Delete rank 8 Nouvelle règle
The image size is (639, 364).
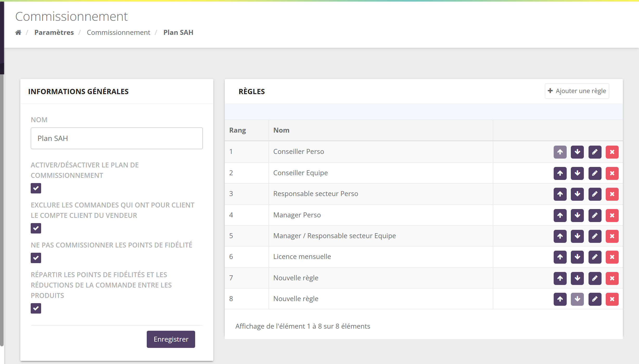[612, 299]
